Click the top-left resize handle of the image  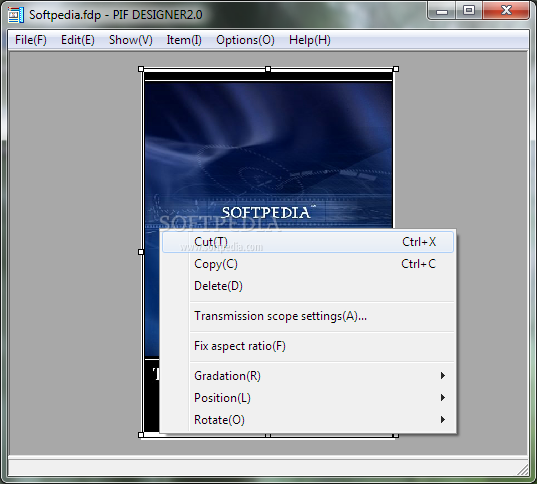pos(141,69)
